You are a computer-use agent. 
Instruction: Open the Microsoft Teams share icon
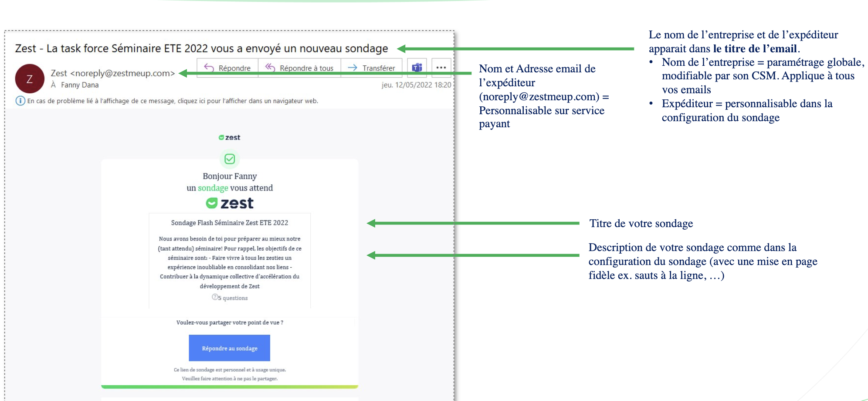tap(417, 68)
